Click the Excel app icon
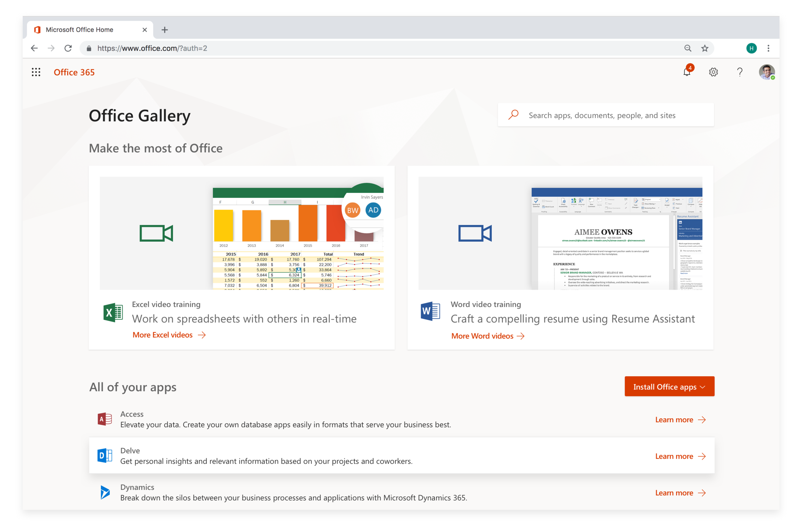This screenshot has height=532, width=805. [x=113, y=312]
